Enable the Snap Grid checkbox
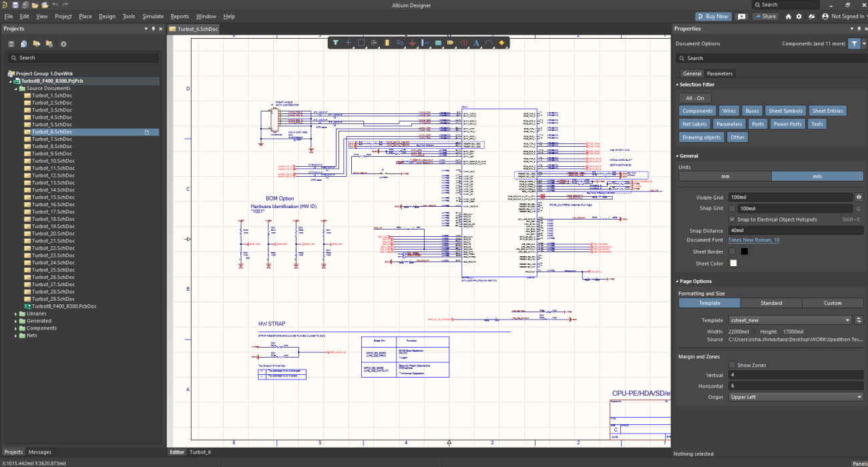The image size is (868, 467). [732, 209]
